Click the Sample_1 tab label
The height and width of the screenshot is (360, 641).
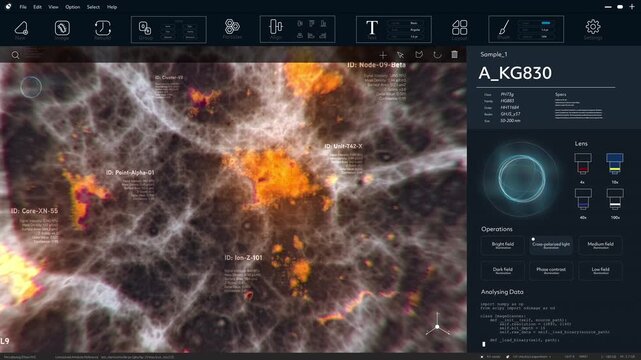(x=494, y=54)
